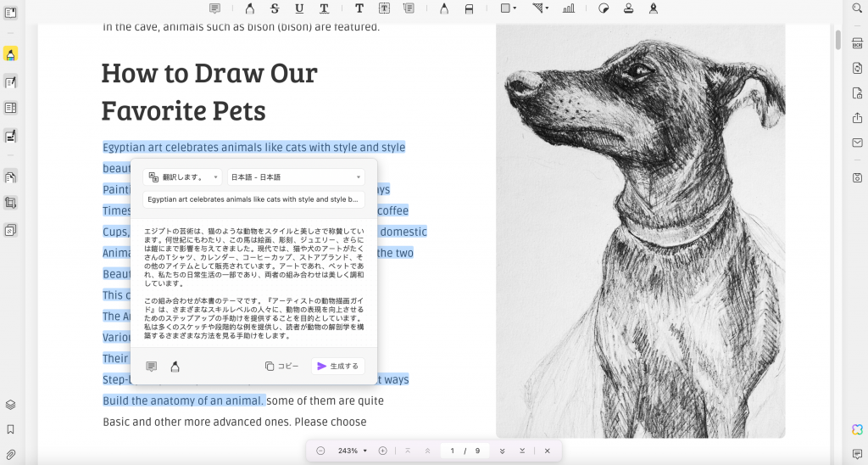Viewport: 868px width, 465px height.
Task: Go to the first page
Action: (408, 451)
